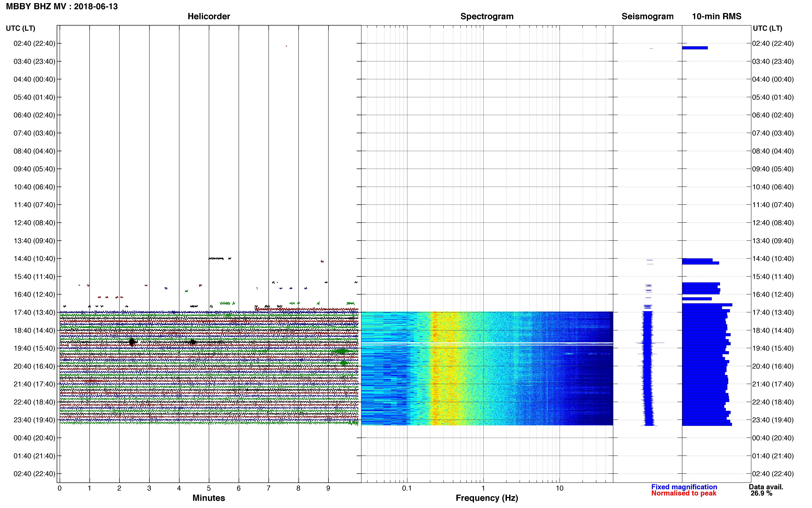The image size is (812, 508).
Task: Click the '5' tick on the Minutes axis
Action: coord(209,488)
